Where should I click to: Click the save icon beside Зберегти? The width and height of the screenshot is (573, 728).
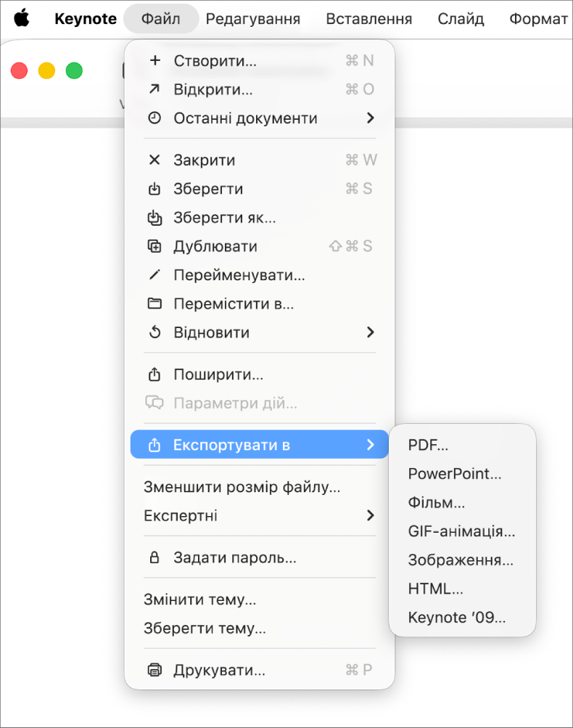pyautogui.click(x=154, y=189)
